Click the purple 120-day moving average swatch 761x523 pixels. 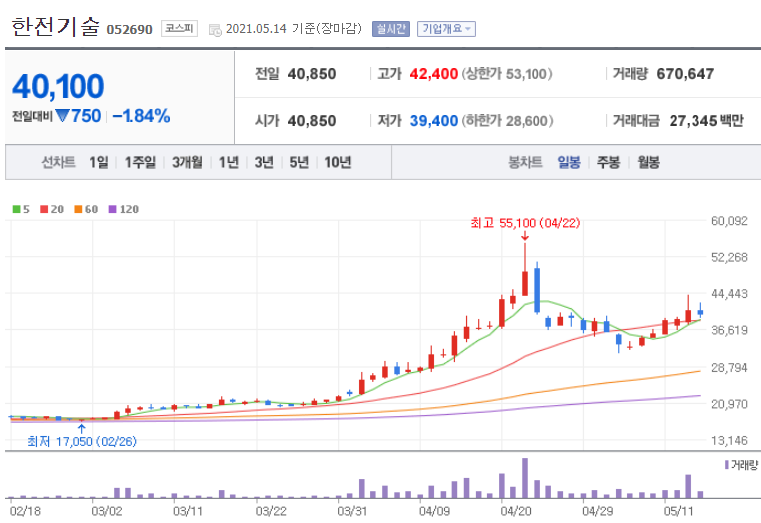pyautogui.click(x=113, y=209)
